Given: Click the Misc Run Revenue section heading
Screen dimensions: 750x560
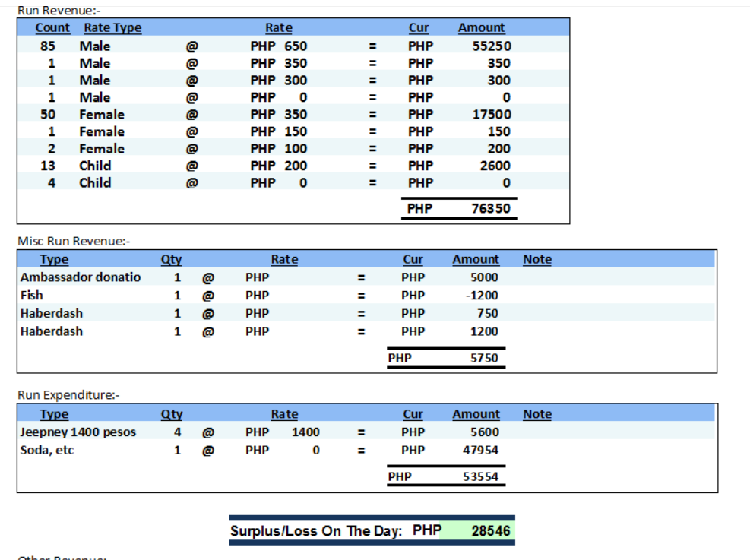Looking at the screenshot, I should click(x=74, y=241).
